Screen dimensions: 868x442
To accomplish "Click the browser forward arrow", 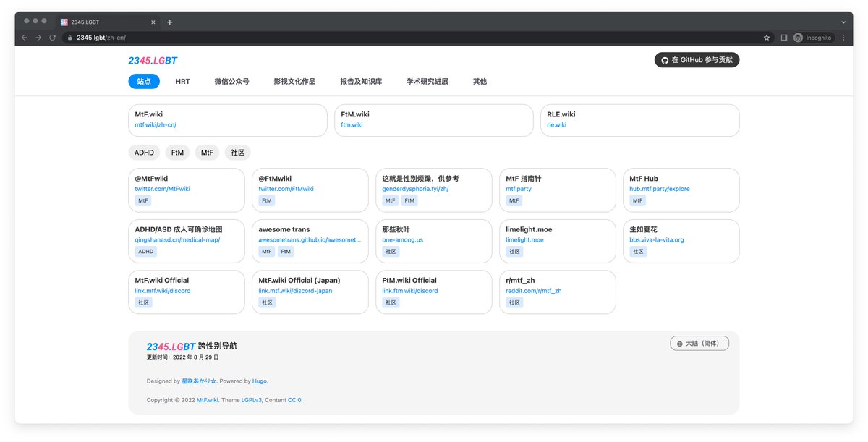I will pos(38,38).
